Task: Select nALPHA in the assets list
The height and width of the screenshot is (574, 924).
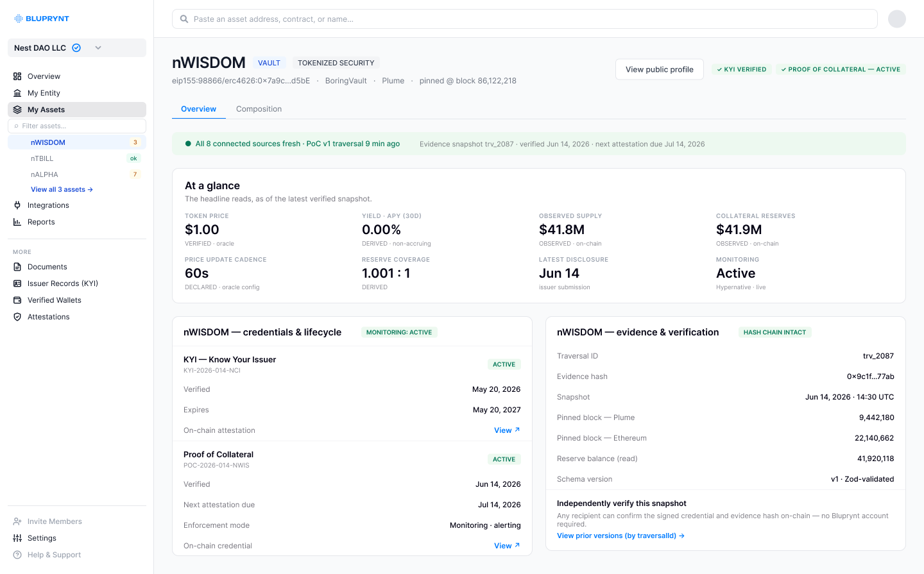Action: pyautogui.click(x=77, y=174)
